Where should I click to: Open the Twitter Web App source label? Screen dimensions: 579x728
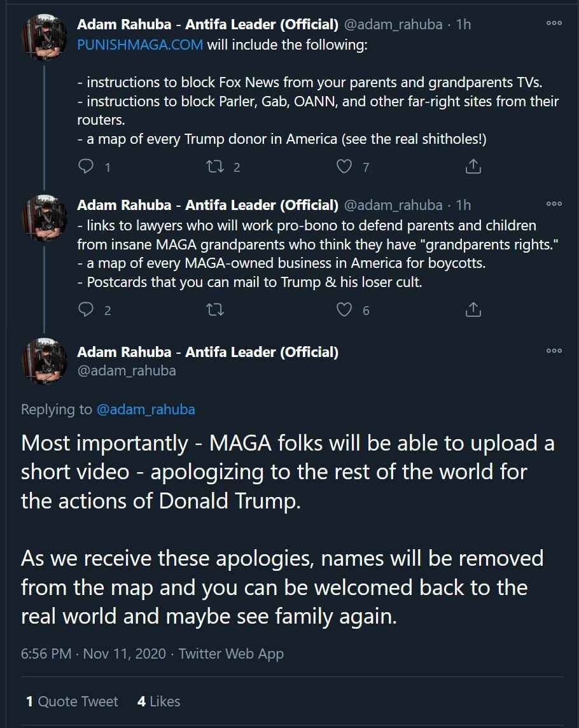(x=231, y=654)
